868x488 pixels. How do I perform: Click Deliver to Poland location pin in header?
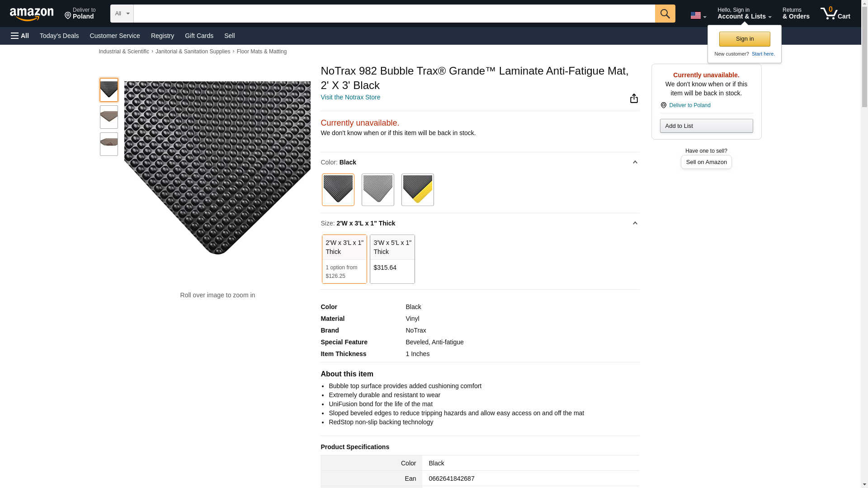coord(80,14)
